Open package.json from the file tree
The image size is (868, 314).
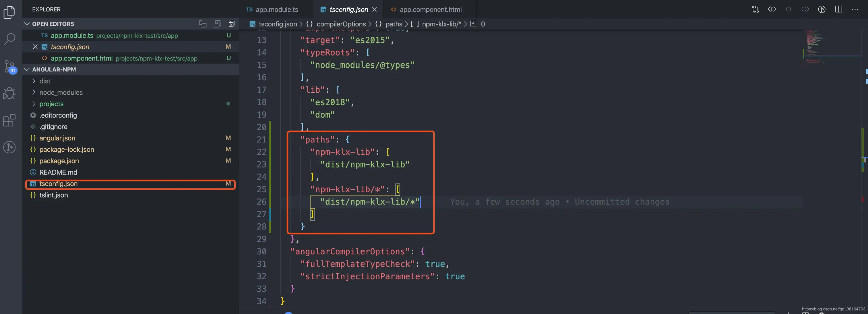[x=59, y=161]
